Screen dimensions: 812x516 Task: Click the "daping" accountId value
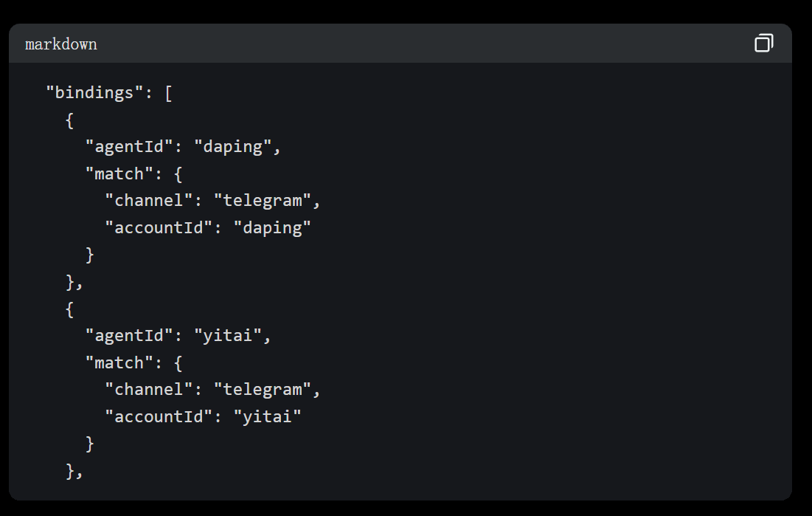[x=272, y=227]
